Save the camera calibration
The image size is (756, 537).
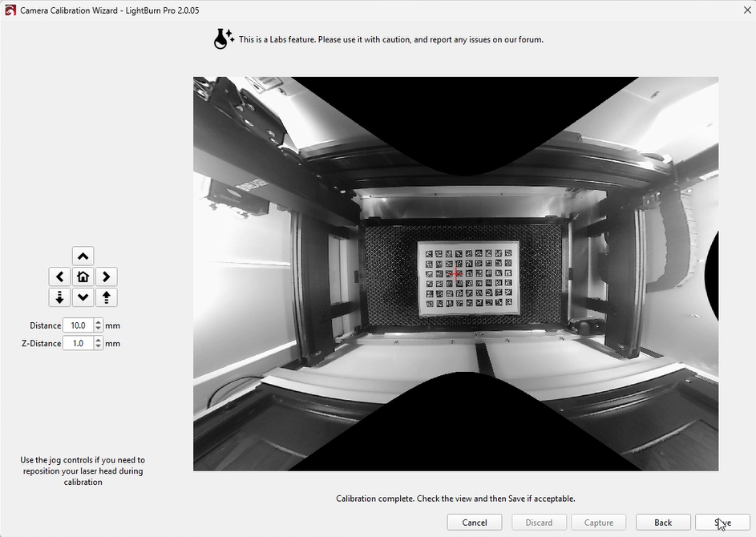(x=722, y=523)
